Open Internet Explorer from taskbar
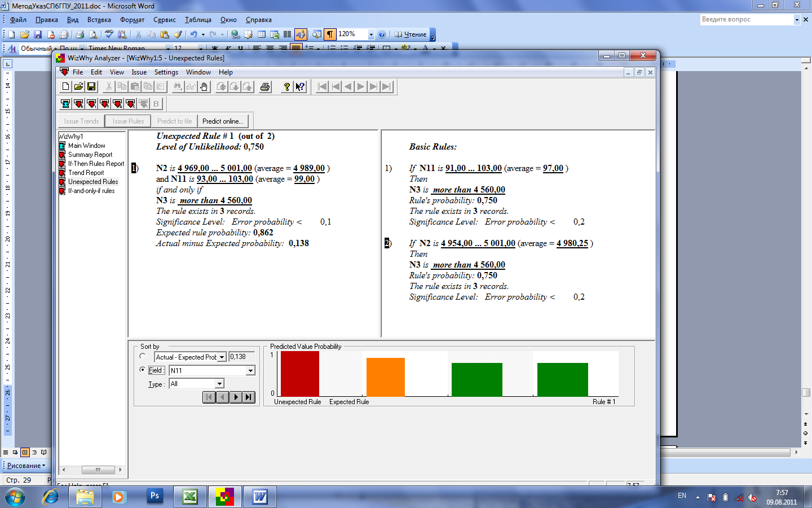Image resolution: width=812 pixels, height=508 pixels. pyautogui.click(x=50, y=497)
